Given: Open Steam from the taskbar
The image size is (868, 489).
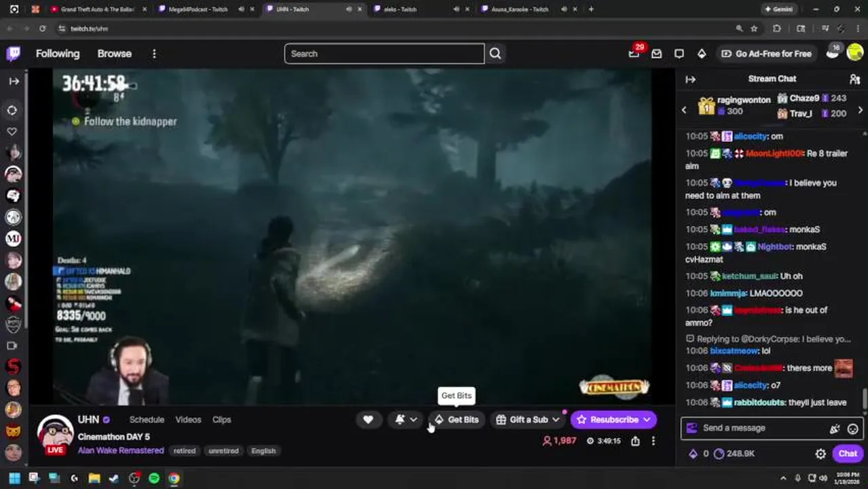Looking at the screenshot, I should (x=114, y=478).
